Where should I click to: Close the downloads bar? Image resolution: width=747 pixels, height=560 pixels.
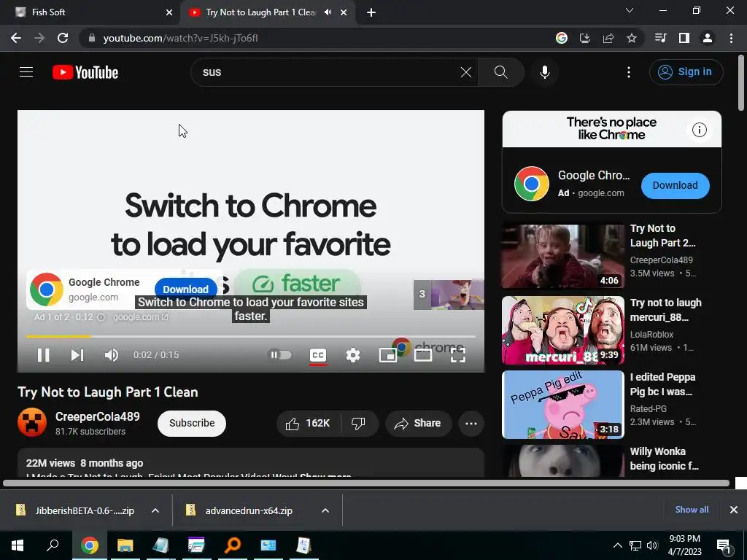(734, 510)
